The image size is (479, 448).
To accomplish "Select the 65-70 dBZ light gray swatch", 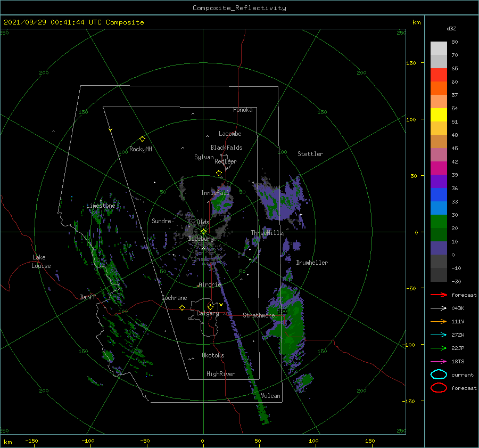I will 439,61.
